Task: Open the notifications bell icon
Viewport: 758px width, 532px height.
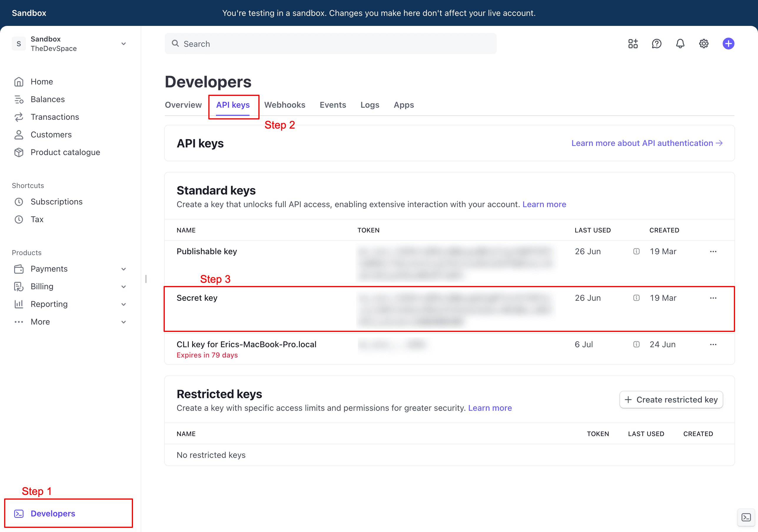Action: [x=680, y=43]
